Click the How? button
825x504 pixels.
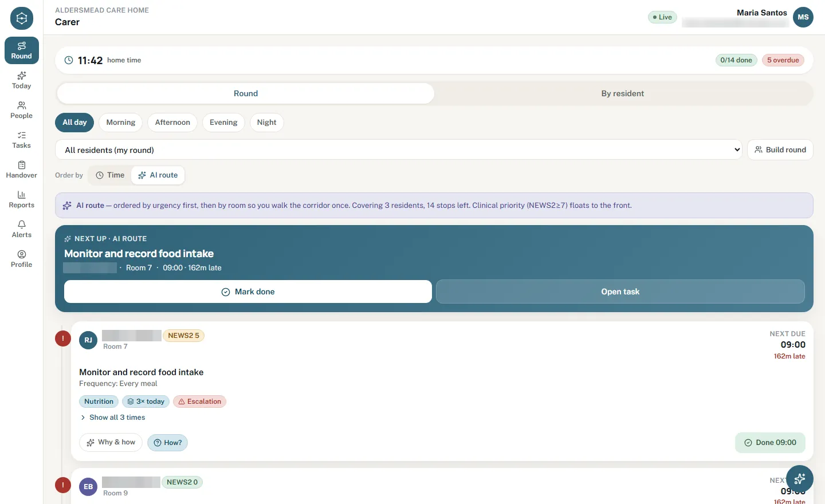pos(168,443)
